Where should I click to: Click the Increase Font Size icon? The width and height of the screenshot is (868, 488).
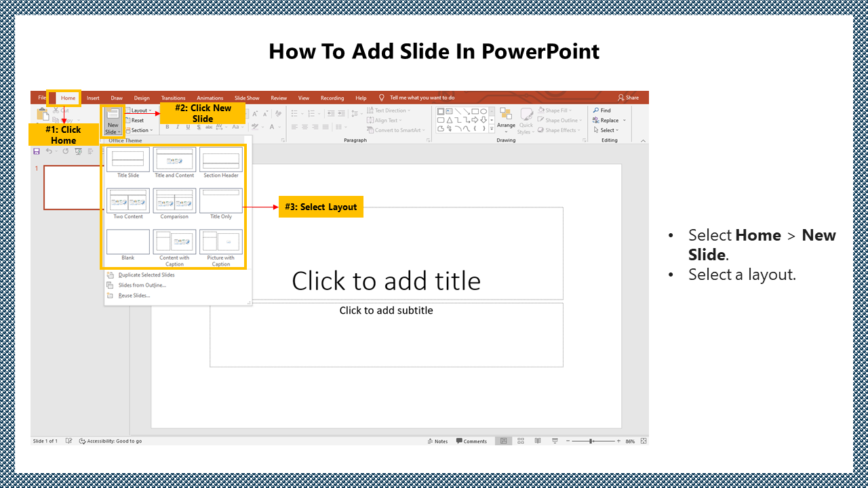pos(255,113)
